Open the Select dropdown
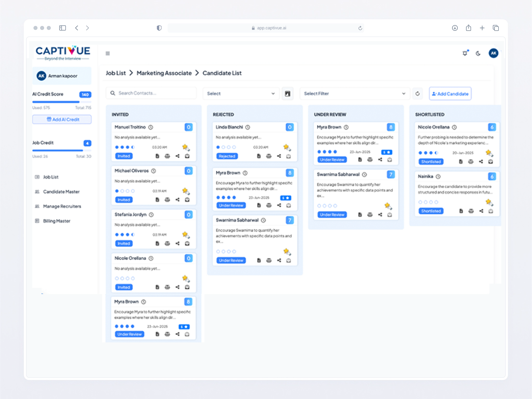The width and height of the screenshot is (532, 399). (241, 94)
